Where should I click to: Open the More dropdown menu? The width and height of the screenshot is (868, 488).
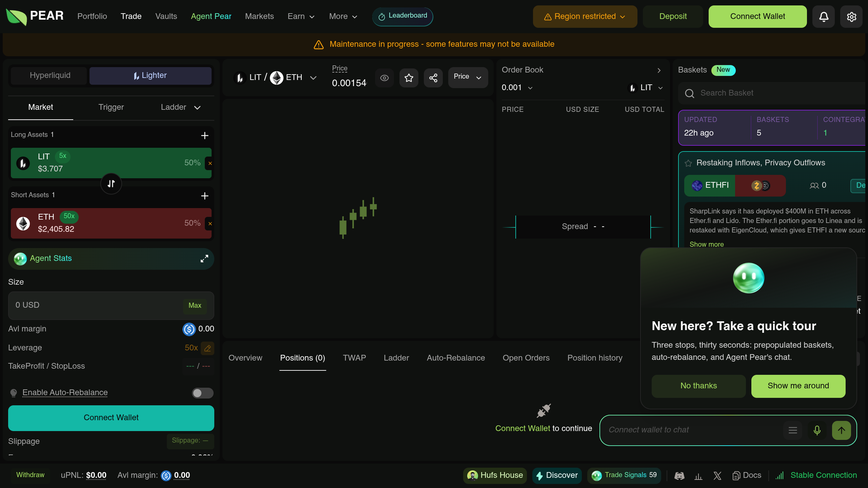343,16
